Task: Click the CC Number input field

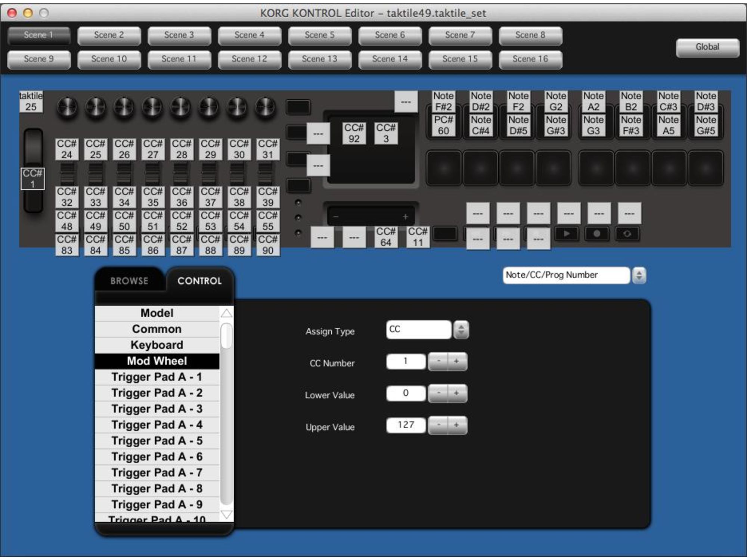Action: tap(406, 361)
